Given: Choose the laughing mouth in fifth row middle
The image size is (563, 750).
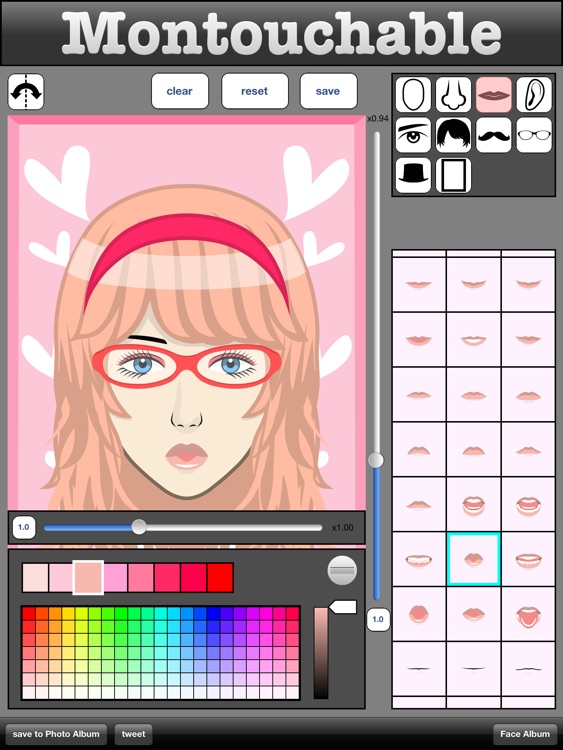Looking at the screenshot, I should tap(474, 505).
